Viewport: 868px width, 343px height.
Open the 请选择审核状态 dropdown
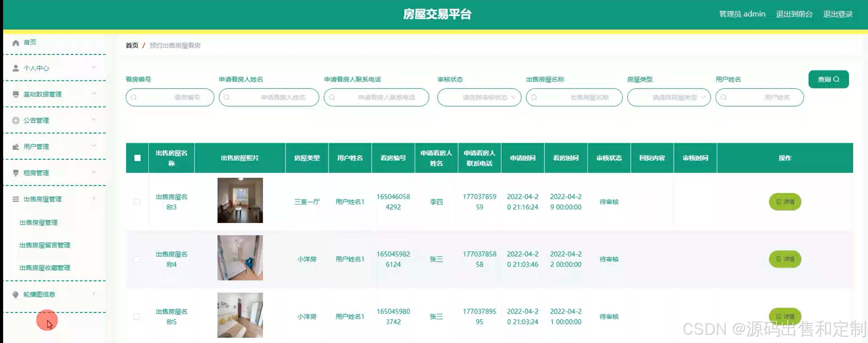pos(479,97)
